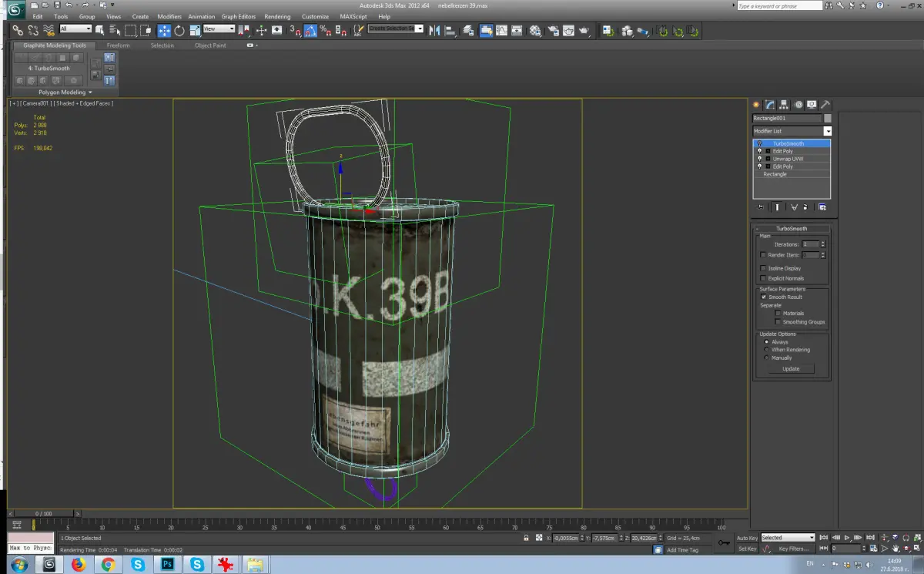Switch to the Freeform ribbon tab
Viewport: 924px width, 574px height.
point(118,45)
